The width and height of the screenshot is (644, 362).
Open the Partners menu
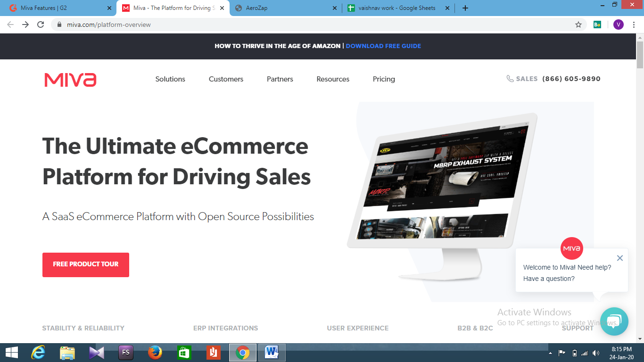pos(280,79)
